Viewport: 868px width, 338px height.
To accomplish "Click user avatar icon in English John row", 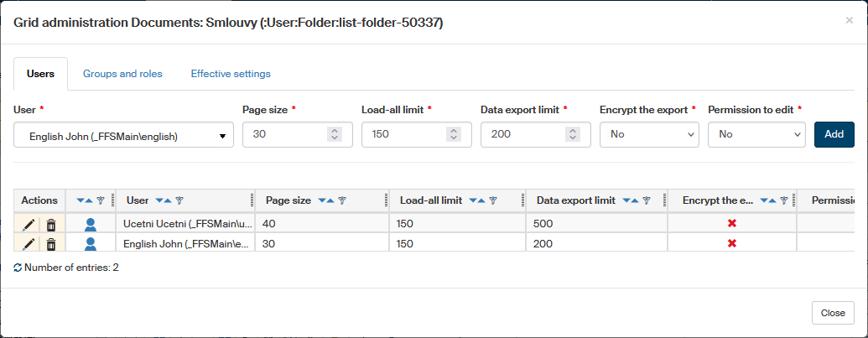I will pos(91,243).
